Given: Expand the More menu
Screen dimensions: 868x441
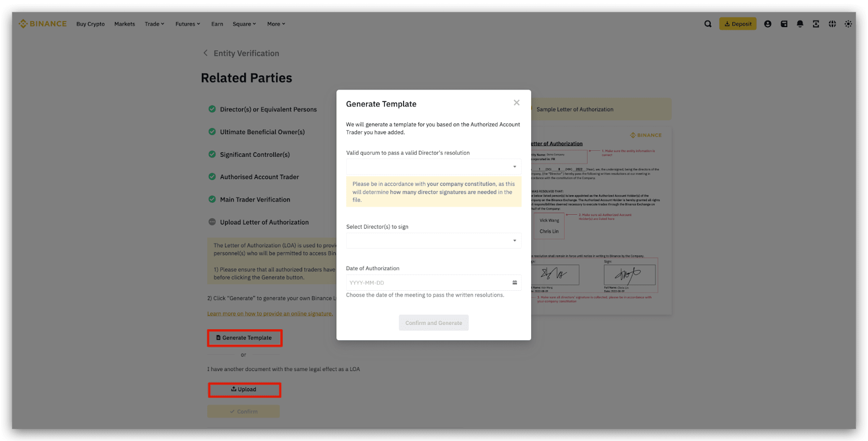Looking at the screenshot, I should tap(276, 24).
